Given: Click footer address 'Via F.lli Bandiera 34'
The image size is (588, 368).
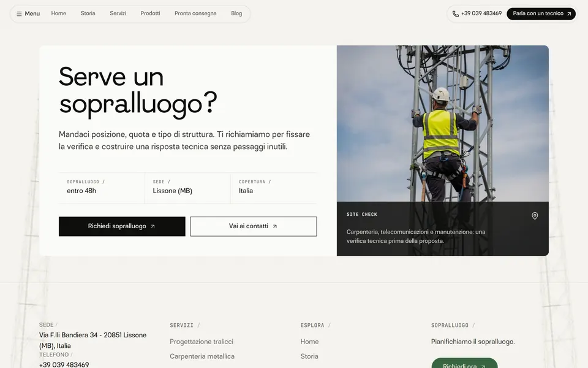Looking at the screenshot, I should tap(68, 335).
